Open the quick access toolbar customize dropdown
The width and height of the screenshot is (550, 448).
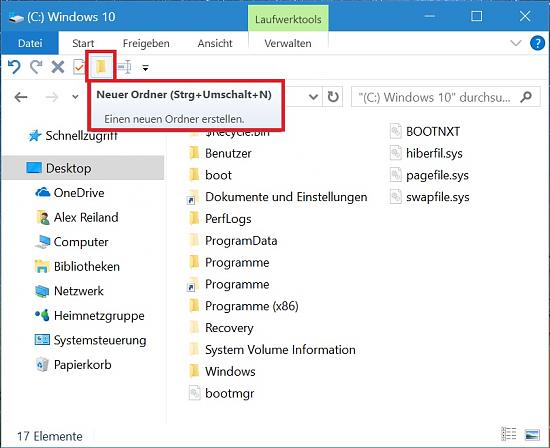[145, 68]
